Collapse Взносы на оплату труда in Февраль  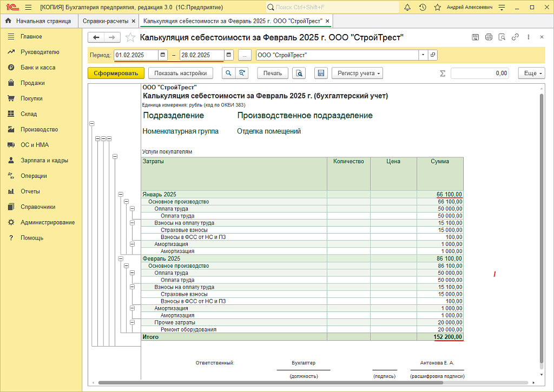(132, 287)
